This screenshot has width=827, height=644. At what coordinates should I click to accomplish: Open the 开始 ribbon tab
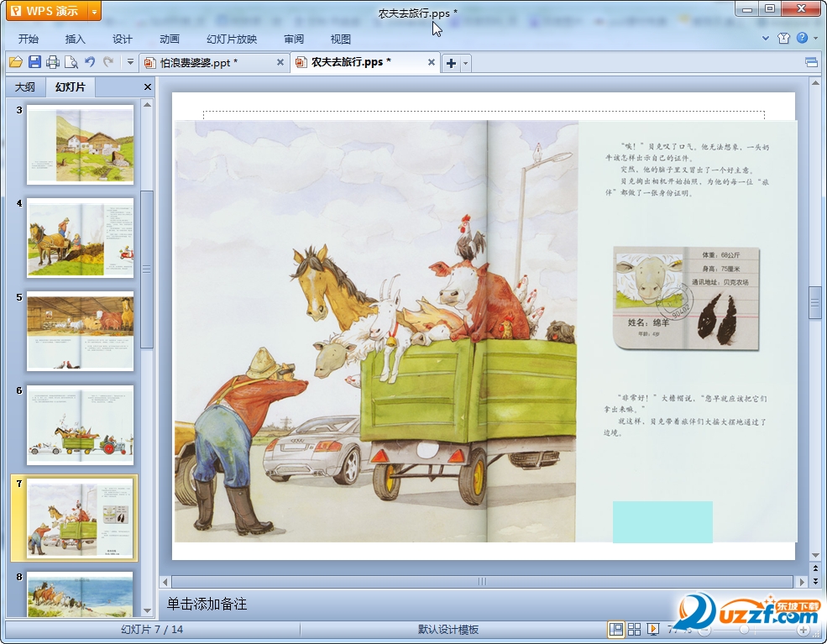[x=28, y=39]
